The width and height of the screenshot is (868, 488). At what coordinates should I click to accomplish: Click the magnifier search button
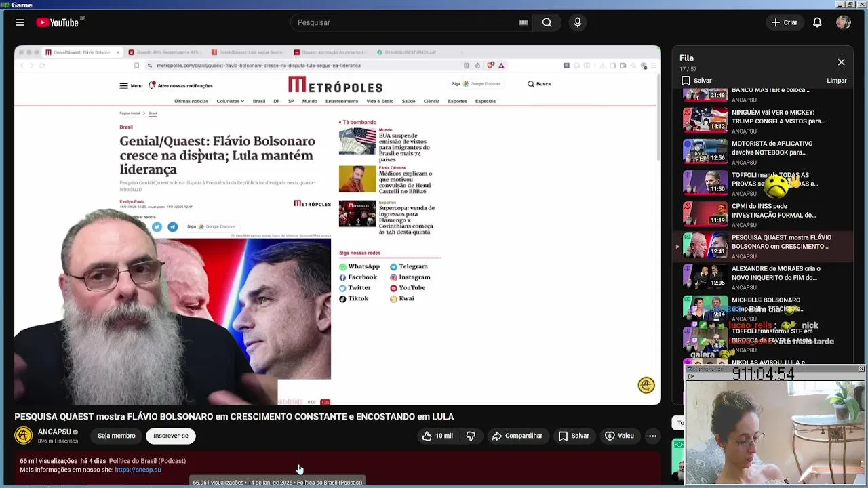pos(547,22)
